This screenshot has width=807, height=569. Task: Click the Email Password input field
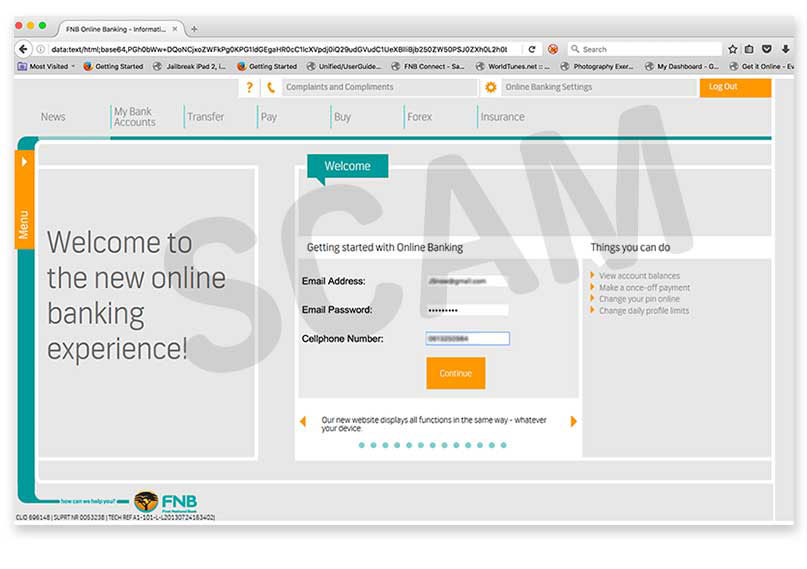(x=467, y=310)
